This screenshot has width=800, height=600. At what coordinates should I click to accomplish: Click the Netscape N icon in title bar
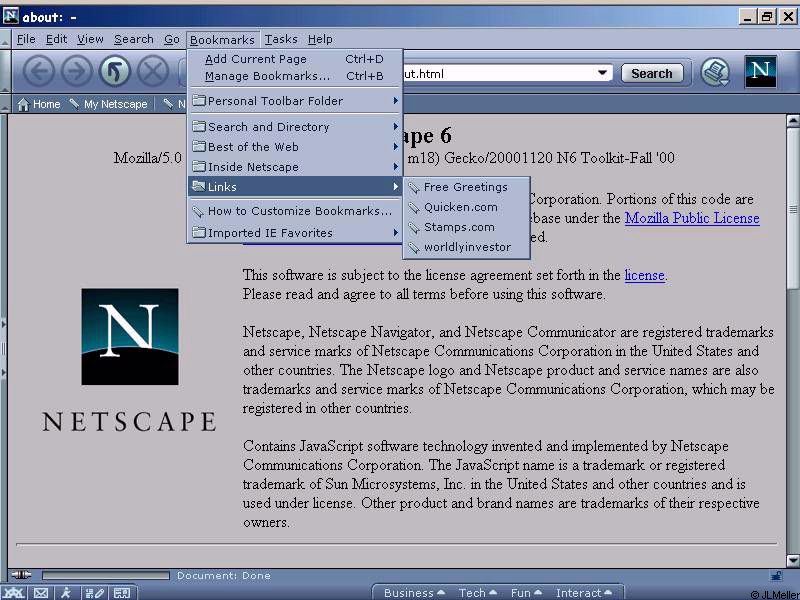(x=11, y=16)
